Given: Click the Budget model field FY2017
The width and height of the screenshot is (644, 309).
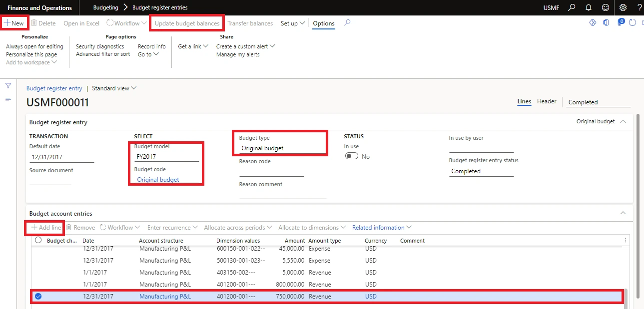Looking at the screenshot, I should point(167,156).
